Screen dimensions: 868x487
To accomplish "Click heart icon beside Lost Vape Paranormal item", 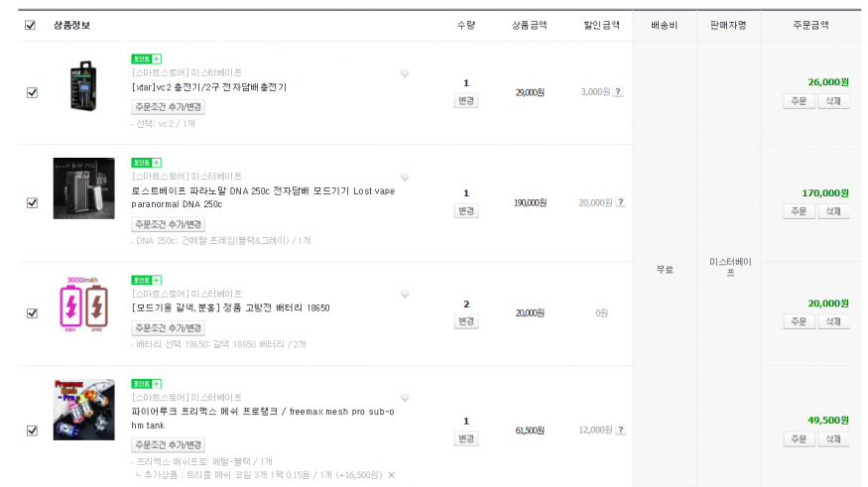I will point(405,177).
